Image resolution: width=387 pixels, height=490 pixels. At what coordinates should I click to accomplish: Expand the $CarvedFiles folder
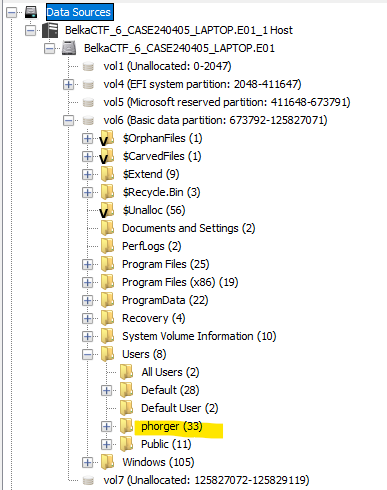tap(87, 157)
